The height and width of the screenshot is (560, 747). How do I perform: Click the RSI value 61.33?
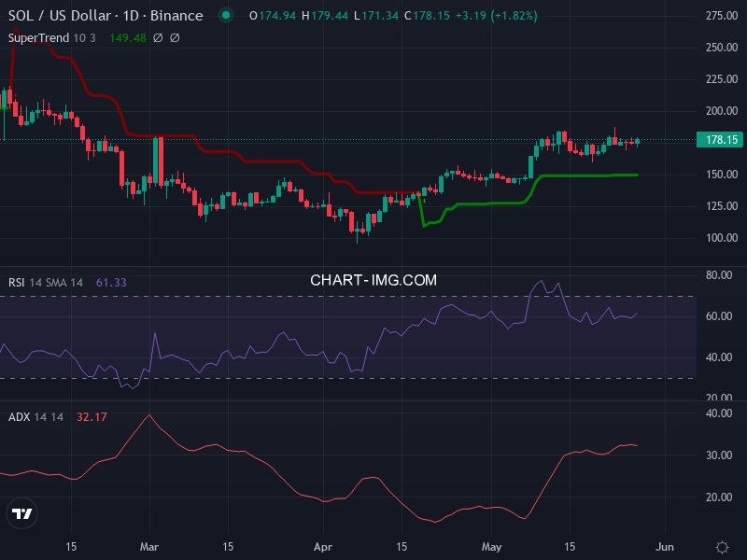click(x=111, y=283)
